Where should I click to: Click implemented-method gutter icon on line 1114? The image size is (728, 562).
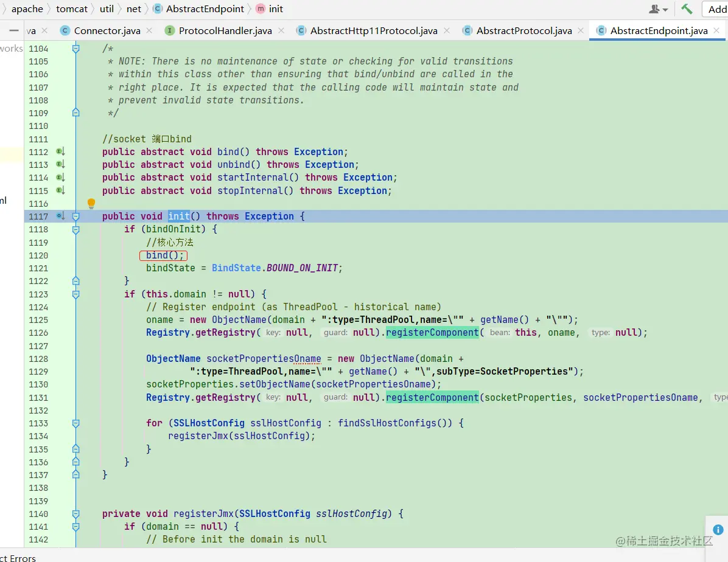[x=60, y=177]
